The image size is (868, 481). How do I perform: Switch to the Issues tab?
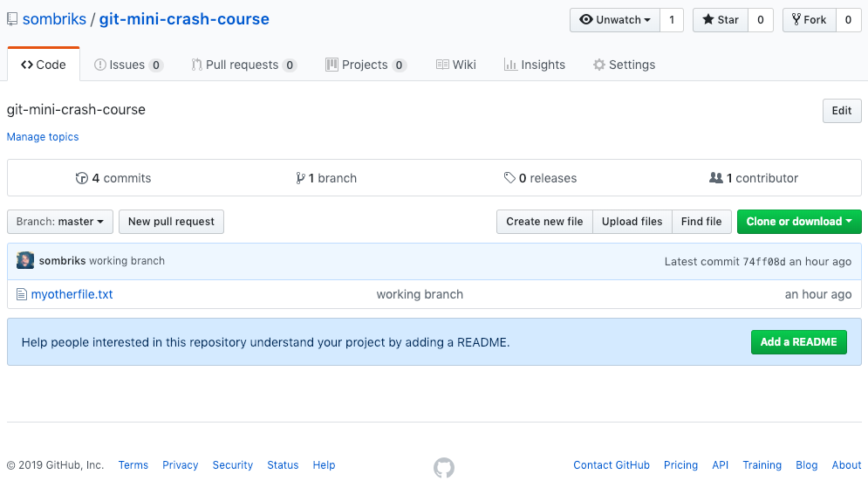point(128,65)
